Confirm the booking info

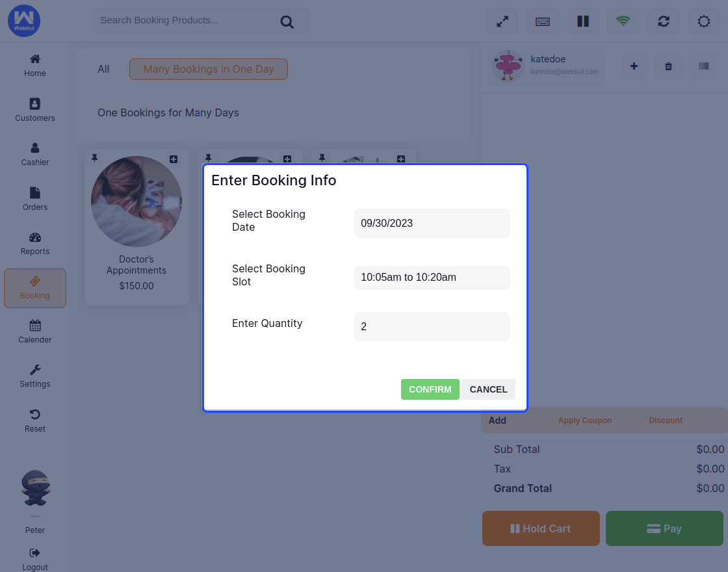[x=430, y=389]
